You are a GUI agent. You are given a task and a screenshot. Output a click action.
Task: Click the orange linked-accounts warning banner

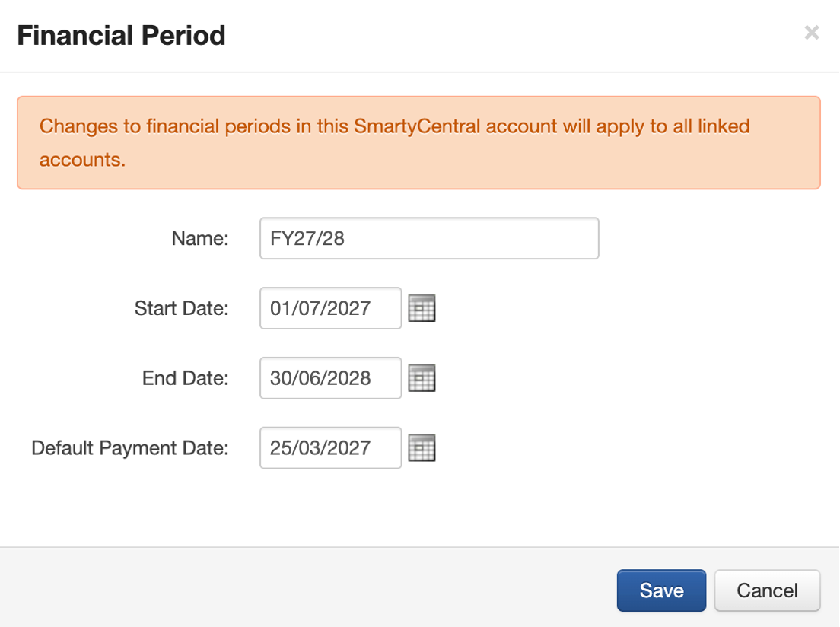419,142
